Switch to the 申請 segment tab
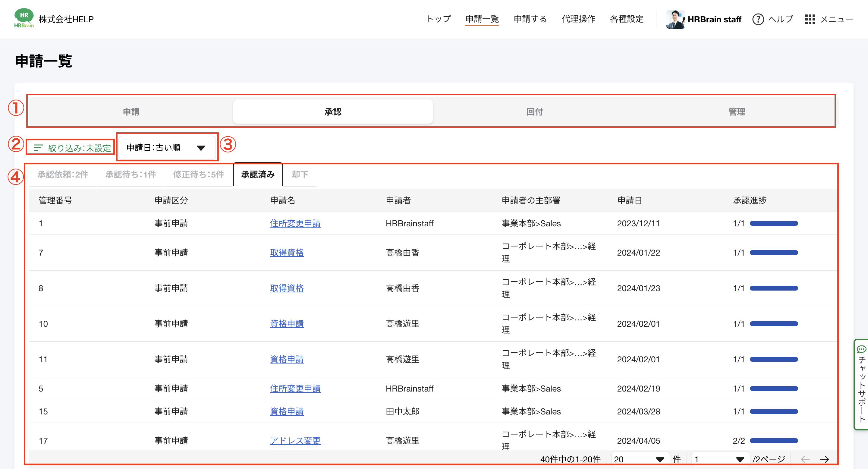 click(131, 112)
